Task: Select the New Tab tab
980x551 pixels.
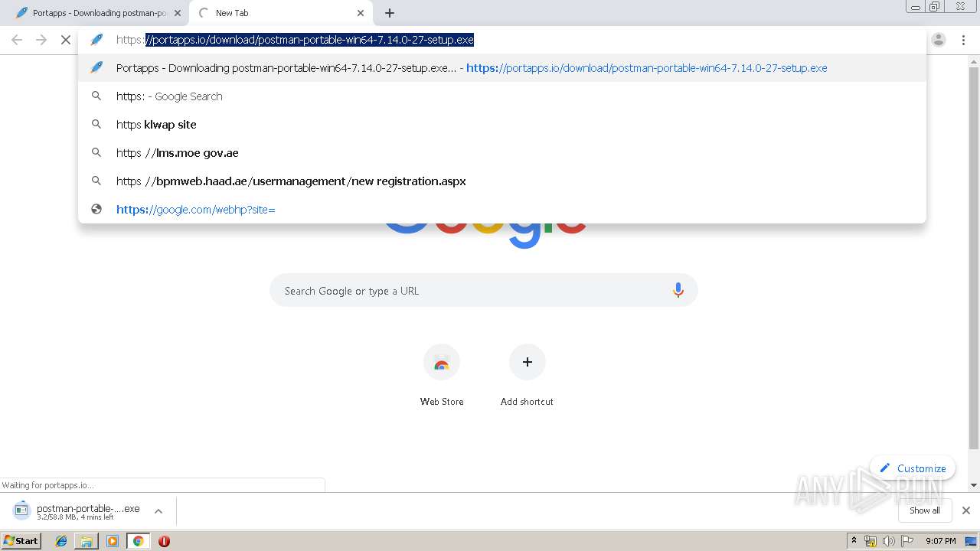Action: pyautogui.click(x=279, y=13)
